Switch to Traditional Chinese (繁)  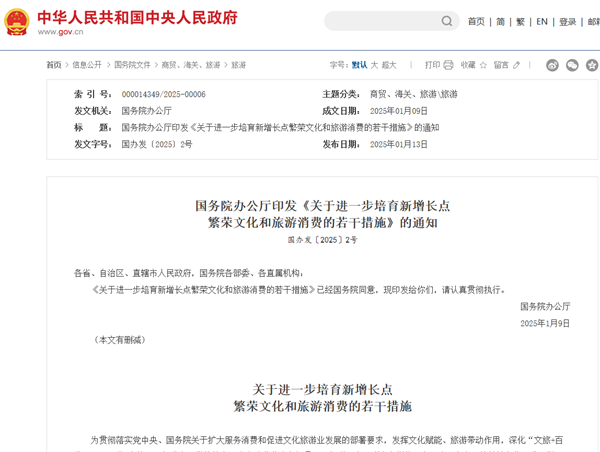[520, 22]
